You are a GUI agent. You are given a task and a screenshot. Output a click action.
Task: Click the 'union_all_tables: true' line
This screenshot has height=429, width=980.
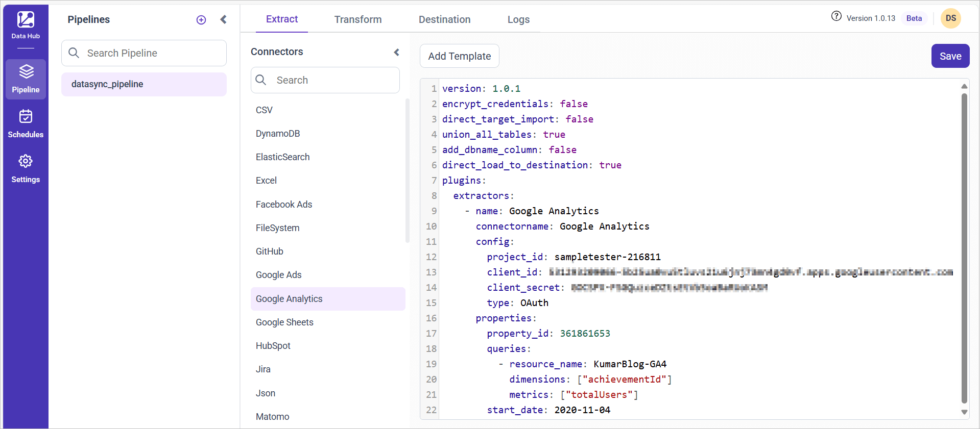(504, 135)
